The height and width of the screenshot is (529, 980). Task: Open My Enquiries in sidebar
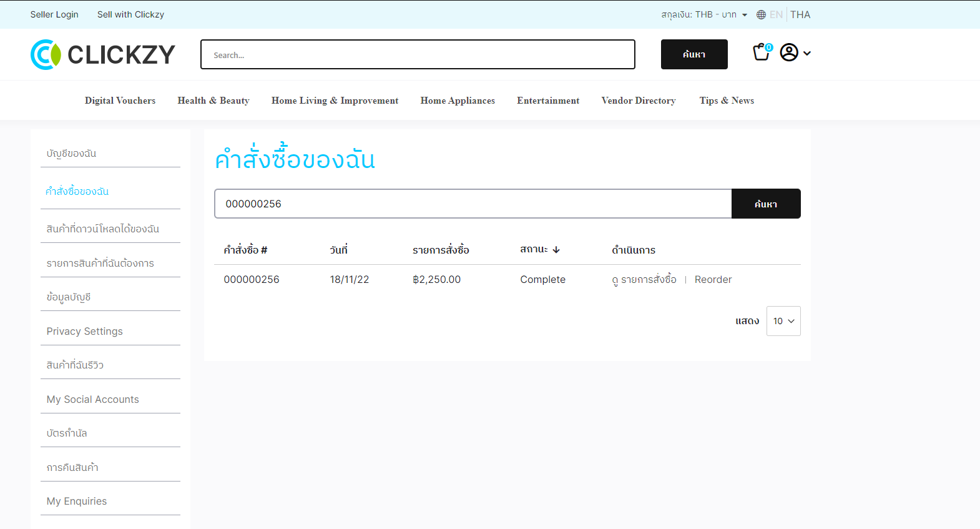click(x=77, y=501)
